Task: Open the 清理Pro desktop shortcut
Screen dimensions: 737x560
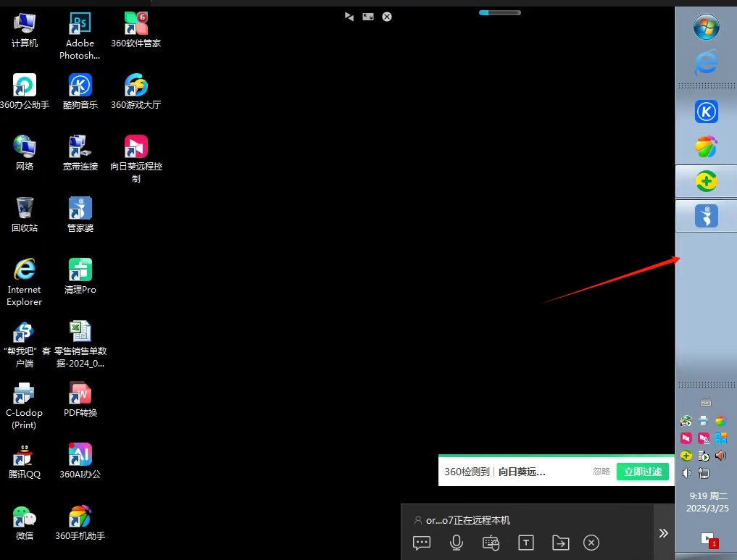Action: click(80, 276)
